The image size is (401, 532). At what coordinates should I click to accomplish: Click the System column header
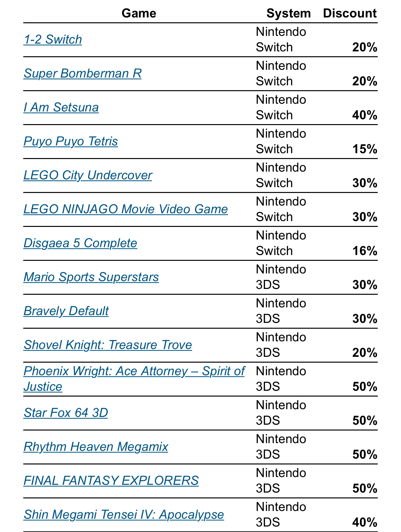(x=289, y=14)
